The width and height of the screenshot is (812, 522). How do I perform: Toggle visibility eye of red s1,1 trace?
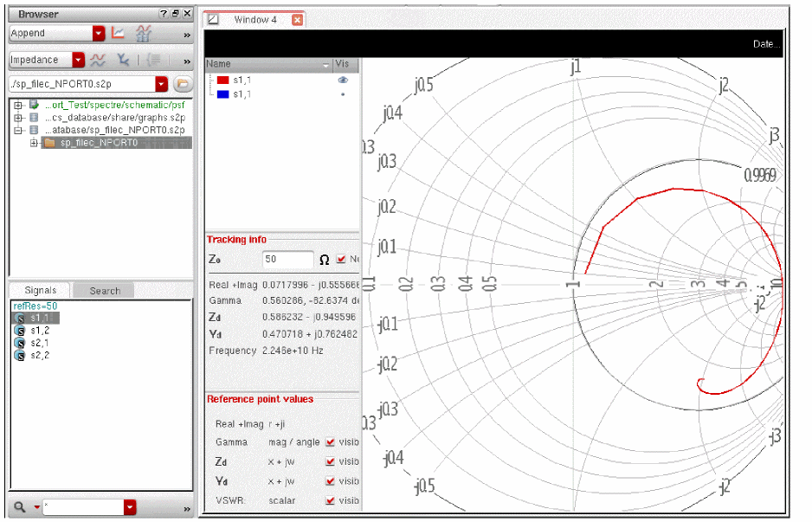[x=343, y=80]
